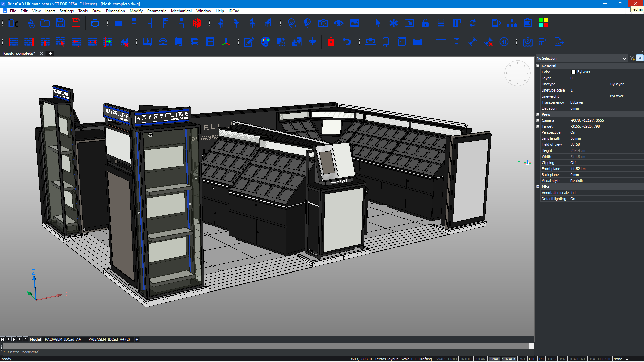Toggle LWT lineweight display
644x362 pixels.
click(x=522, y=359)
